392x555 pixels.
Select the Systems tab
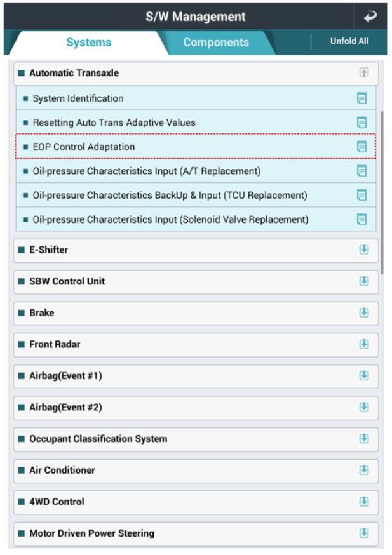pyautogui.click(x=88, y=43)
